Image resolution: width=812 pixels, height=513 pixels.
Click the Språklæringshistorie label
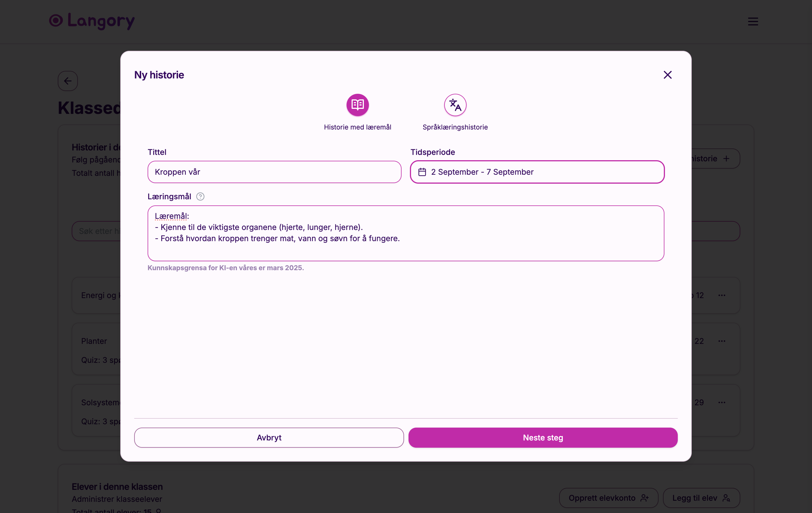(455, 127)
